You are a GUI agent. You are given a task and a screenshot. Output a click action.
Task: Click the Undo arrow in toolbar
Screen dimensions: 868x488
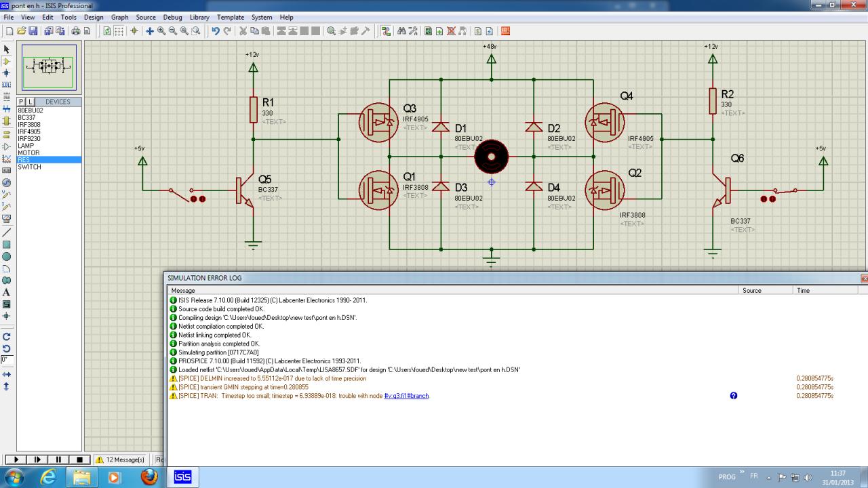(215, 31)
